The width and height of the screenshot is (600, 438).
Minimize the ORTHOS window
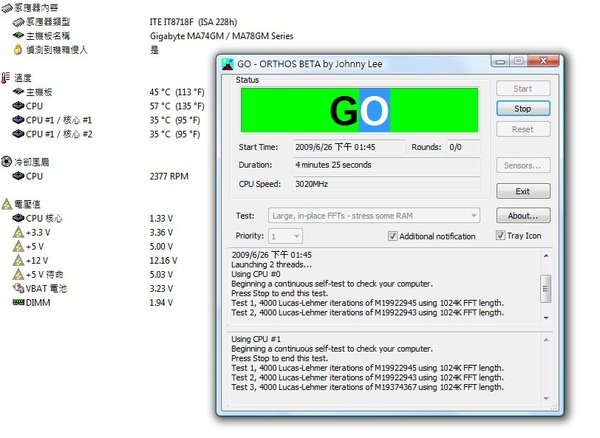coord(500,61)
